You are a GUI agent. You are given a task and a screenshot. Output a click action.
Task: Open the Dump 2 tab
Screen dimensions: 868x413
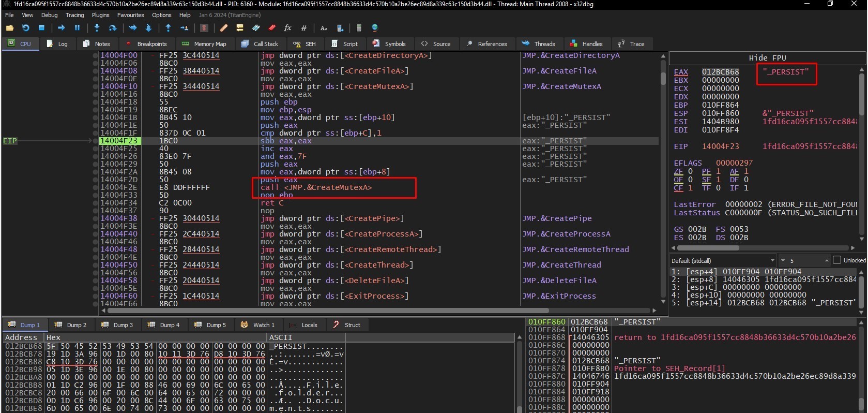(71, 325)
